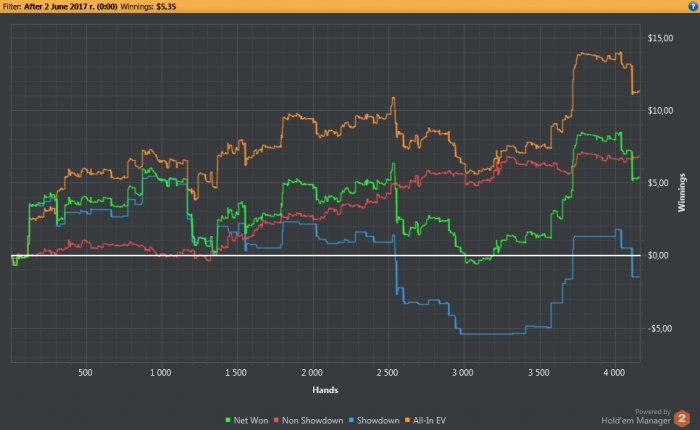Click the 2 000 hands axis label

tap(312, 373)
